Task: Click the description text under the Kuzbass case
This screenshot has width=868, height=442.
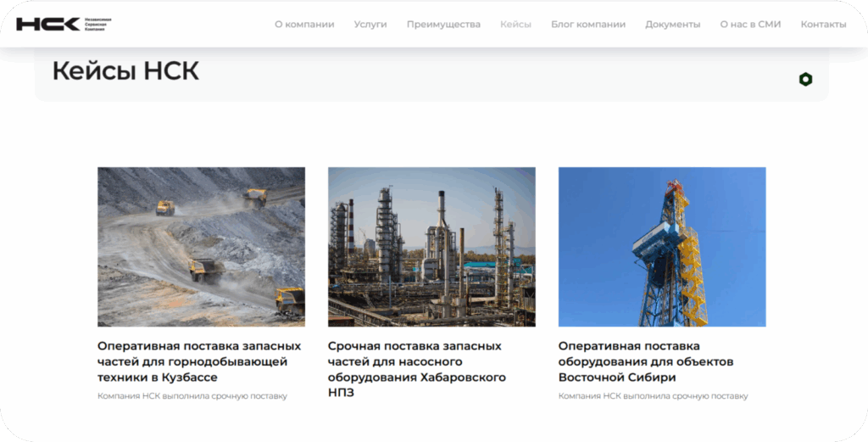Action: (192, 396)
